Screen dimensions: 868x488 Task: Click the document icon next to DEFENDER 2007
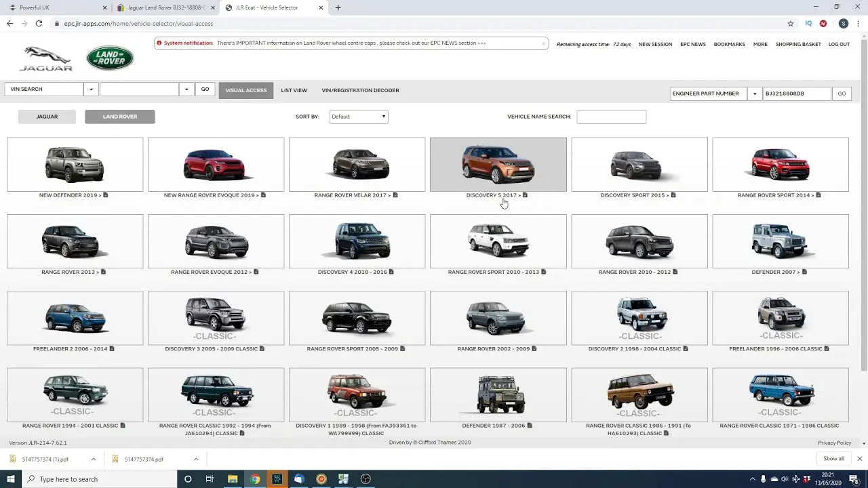click(x=804, y=272)
